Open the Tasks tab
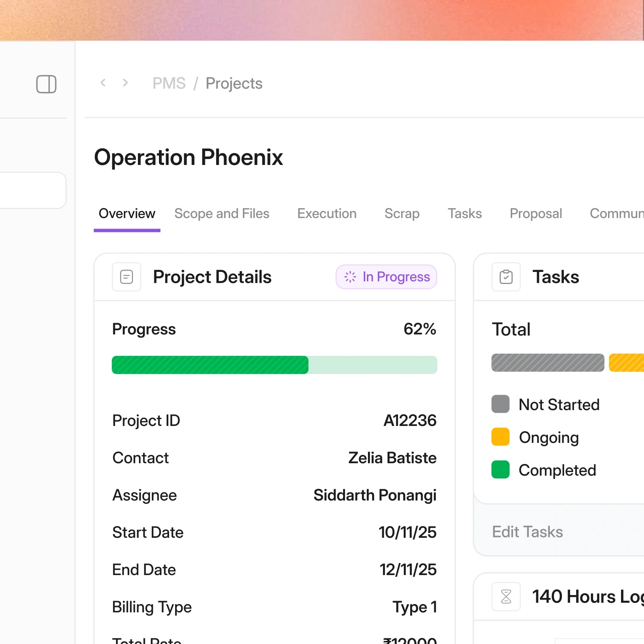 click(x=465, y=214)
